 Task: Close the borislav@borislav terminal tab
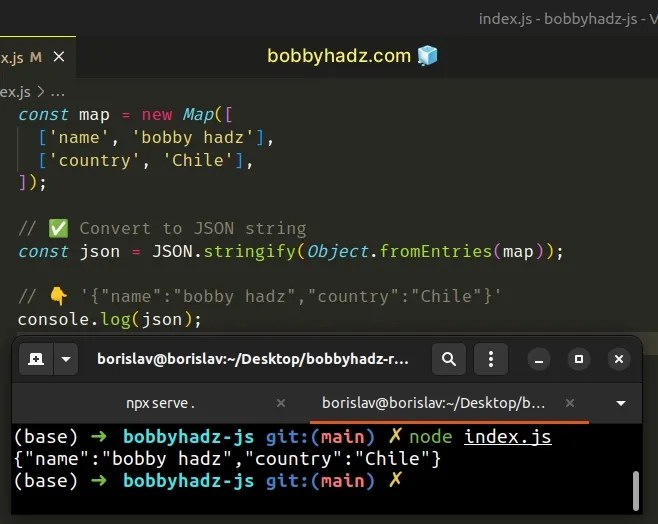[x=570, y=403]
